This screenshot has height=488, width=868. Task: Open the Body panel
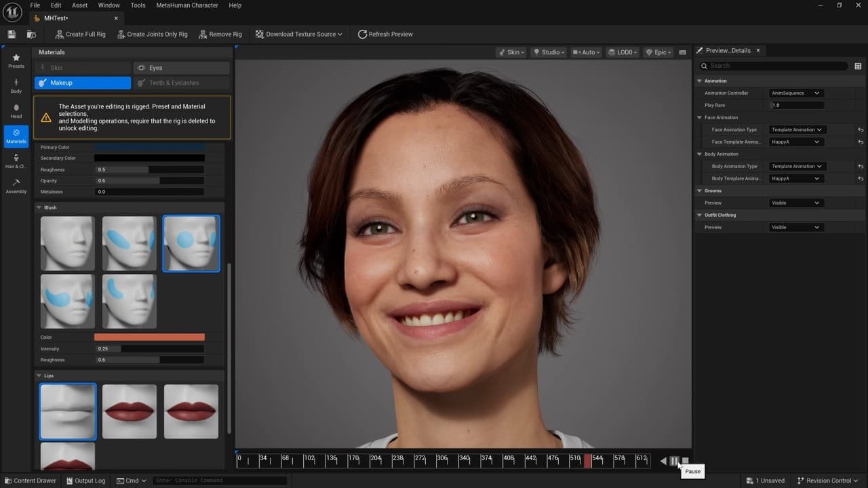point(16,86)
